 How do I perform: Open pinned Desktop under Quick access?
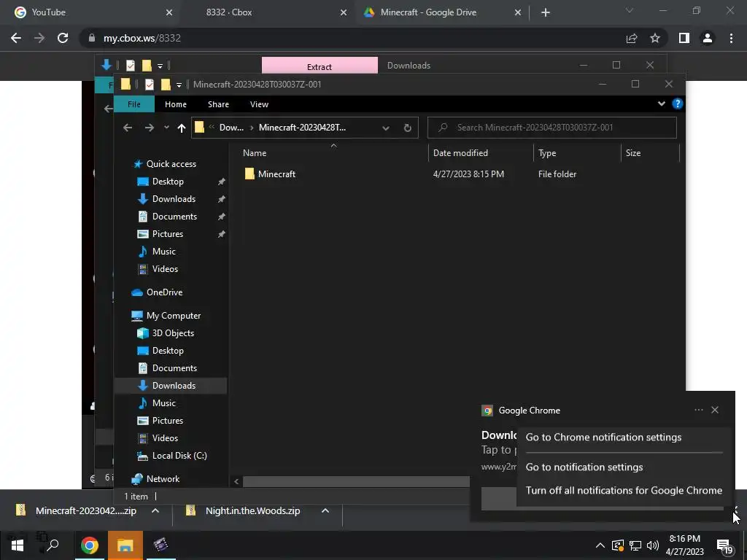click(x=168, y=182)
